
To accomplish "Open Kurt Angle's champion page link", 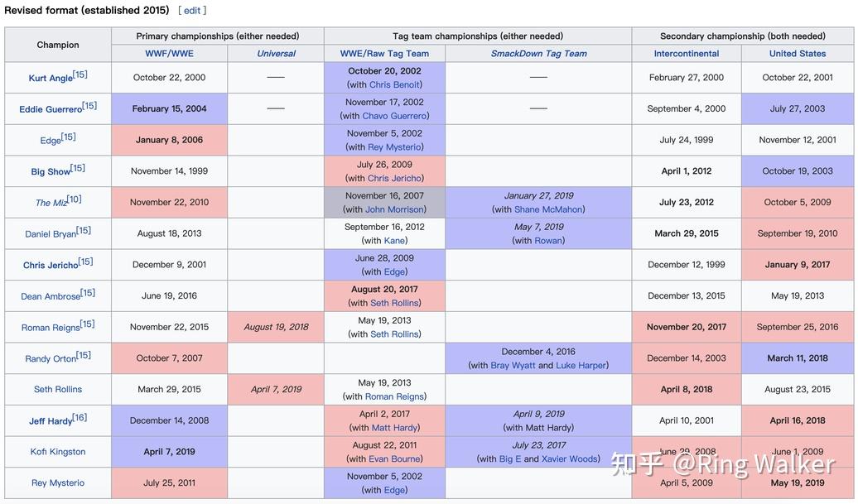I will coord(50,79).
